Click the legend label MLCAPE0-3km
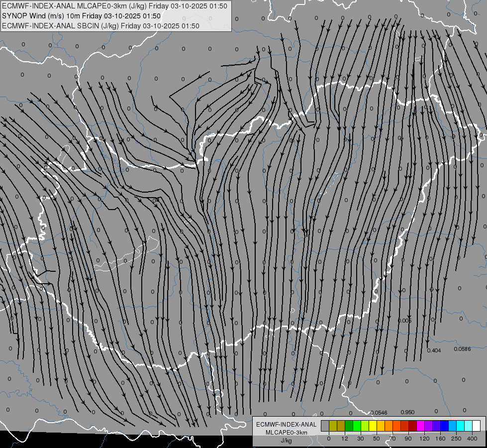487x448 pixels. click(286, 433)
